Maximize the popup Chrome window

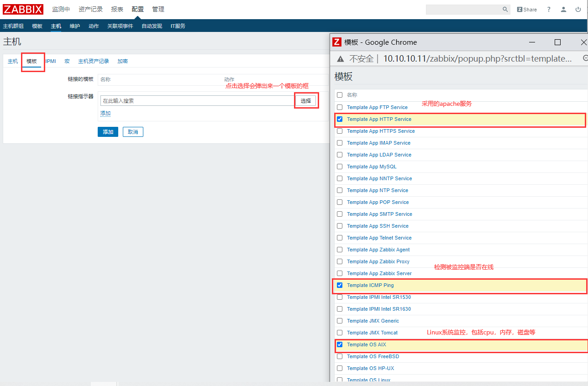pos(557,42)
